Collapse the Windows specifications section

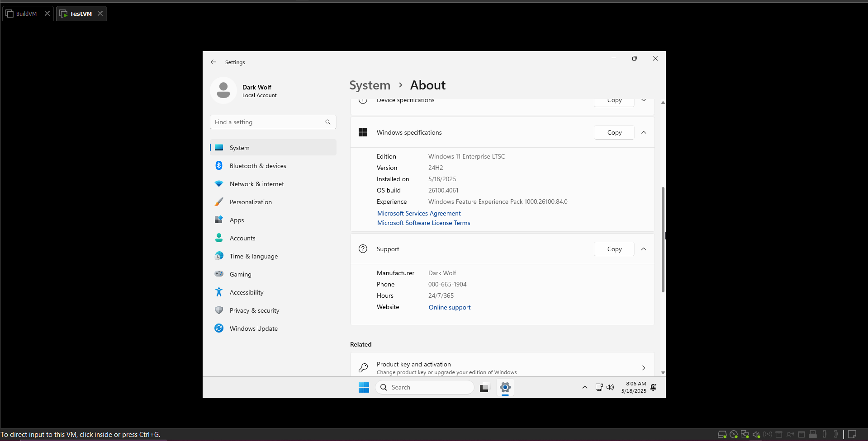coord(644,132)
